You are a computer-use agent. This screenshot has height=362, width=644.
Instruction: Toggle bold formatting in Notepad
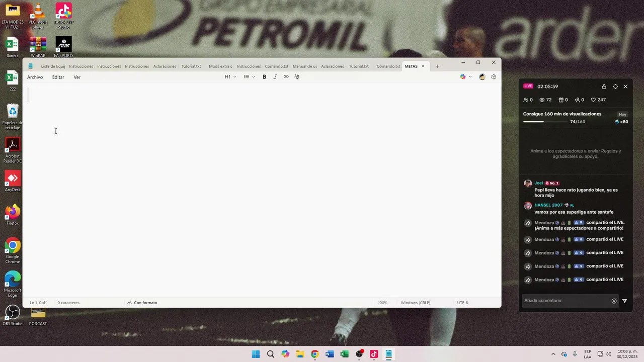pos(264,77)
